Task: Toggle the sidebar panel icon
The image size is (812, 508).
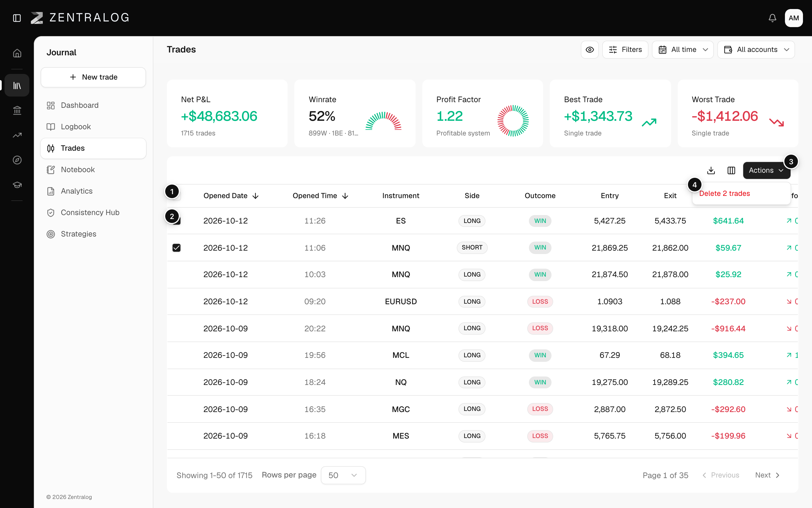Action: 17,18
